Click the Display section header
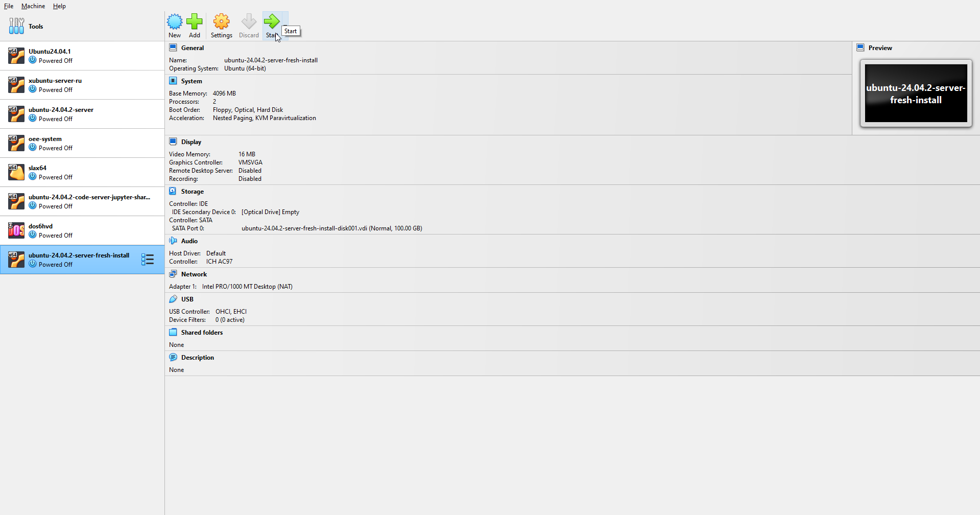 (x=191, y=142)
